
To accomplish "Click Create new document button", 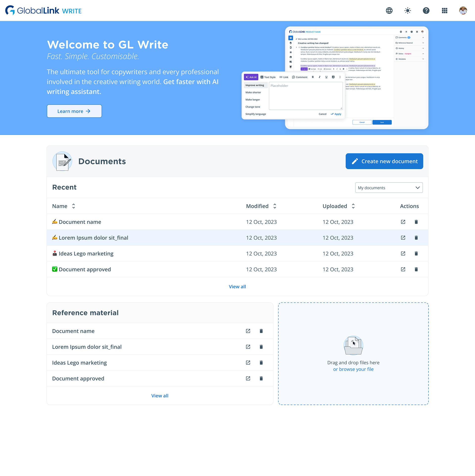I will (x=384, y=161).
